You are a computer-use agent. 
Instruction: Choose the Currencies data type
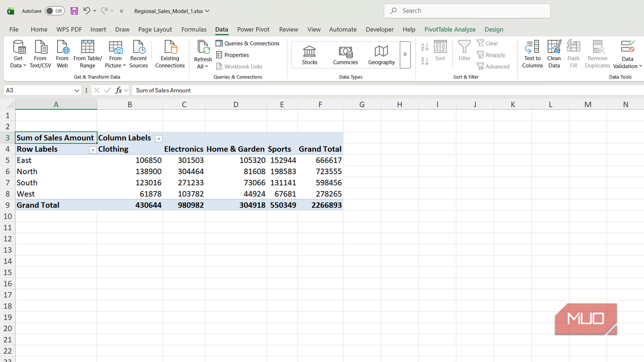tap(345, 55)
